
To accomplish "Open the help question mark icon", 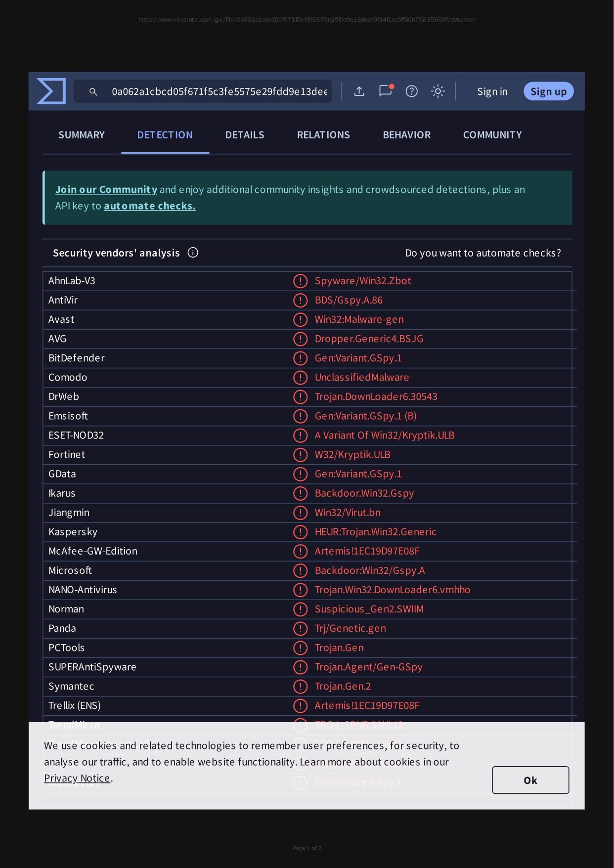I will click(411, 91).
